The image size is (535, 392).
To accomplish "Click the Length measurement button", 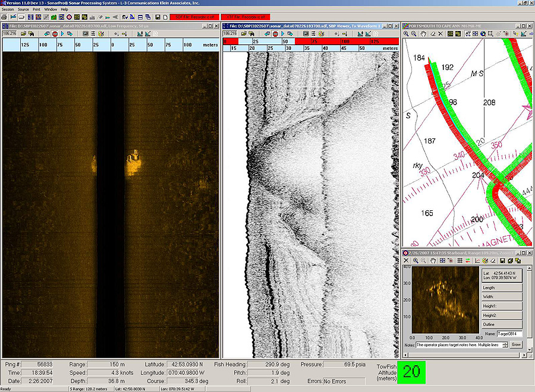I will [x=501, y=287].
